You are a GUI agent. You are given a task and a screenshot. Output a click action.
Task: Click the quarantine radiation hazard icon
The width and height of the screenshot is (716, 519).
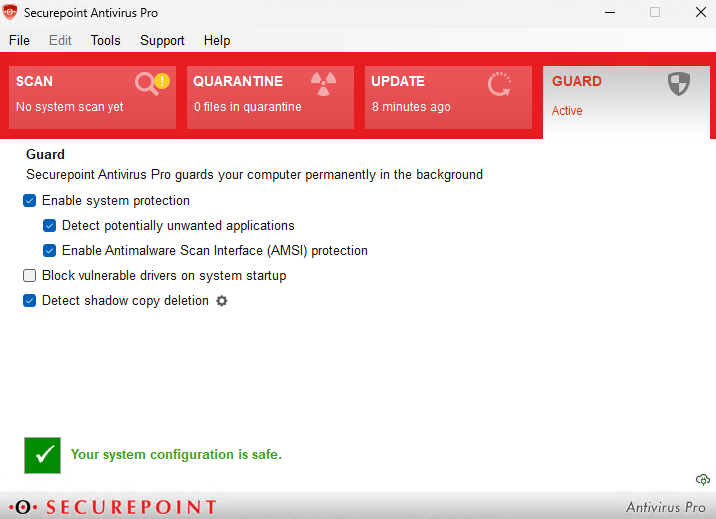[x=323, y=84]
